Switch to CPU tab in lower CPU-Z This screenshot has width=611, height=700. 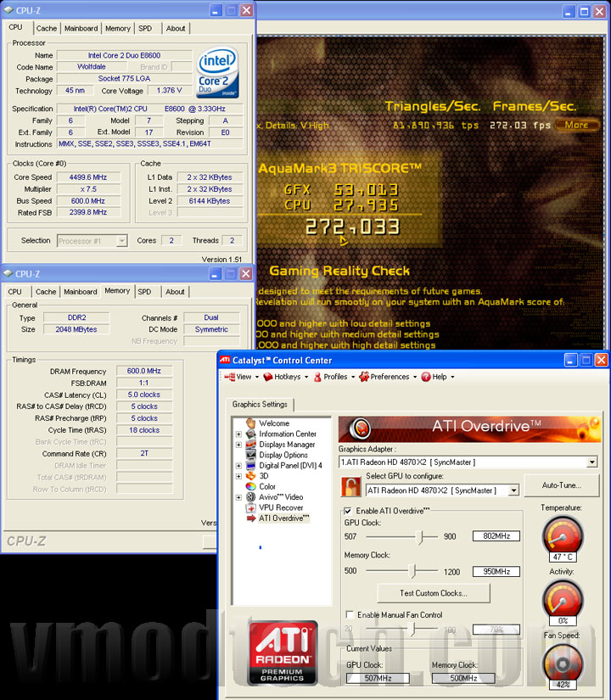point(14,292)
